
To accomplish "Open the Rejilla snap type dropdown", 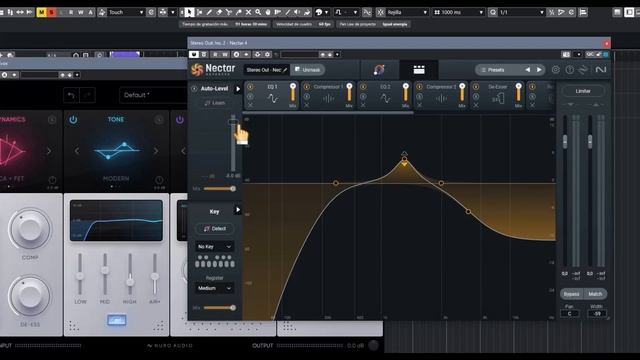I will point(407,12).
